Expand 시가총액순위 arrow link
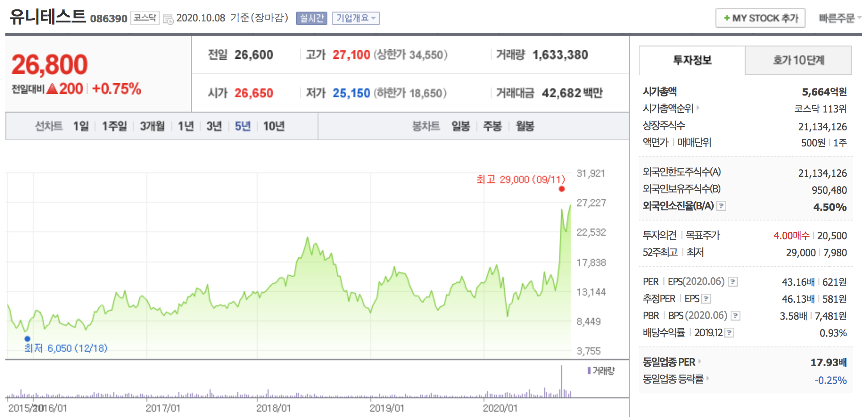868x417 pixels. [698, 108]
